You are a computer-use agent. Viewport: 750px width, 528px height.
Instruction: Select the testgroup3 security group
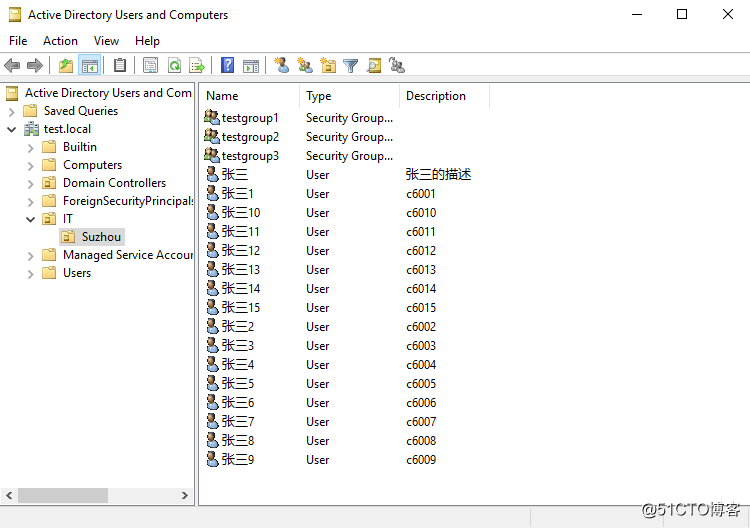250,156
